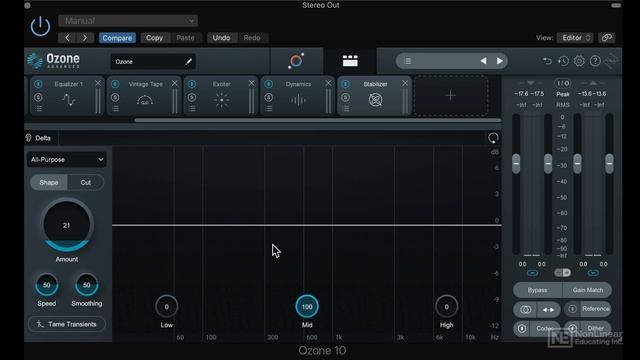Go to previous preset arrow
The image size is (640, 360).
[x=67, y=38]
